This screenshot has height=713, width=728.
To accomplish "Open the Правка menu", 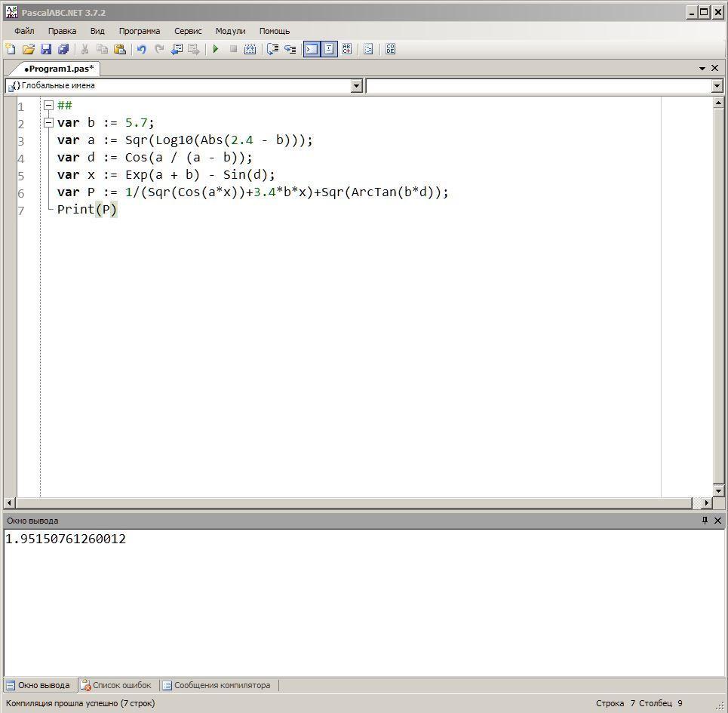I will 62,31.
